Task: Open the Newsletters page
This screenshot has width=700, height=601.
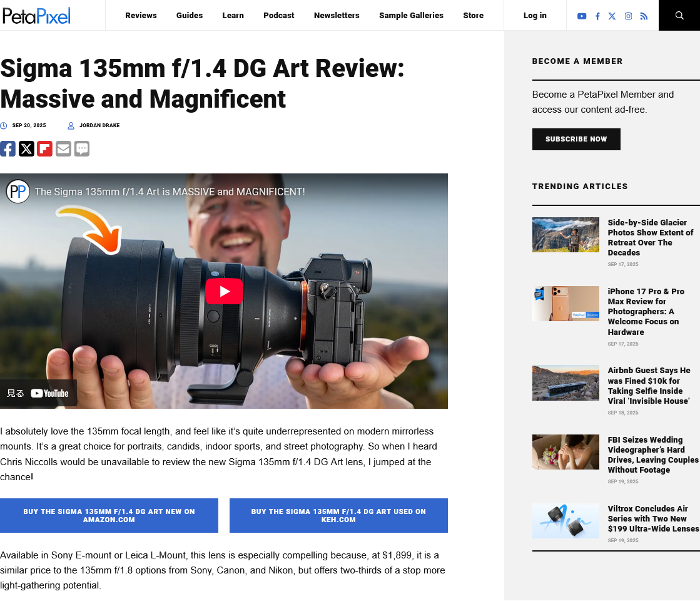Action: click(337, 15)
